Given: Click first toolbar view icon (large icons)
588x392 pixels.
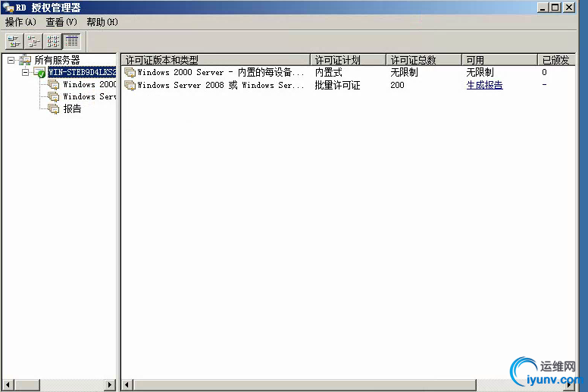Looking at the screenshot, I should [x=14, y=41].
